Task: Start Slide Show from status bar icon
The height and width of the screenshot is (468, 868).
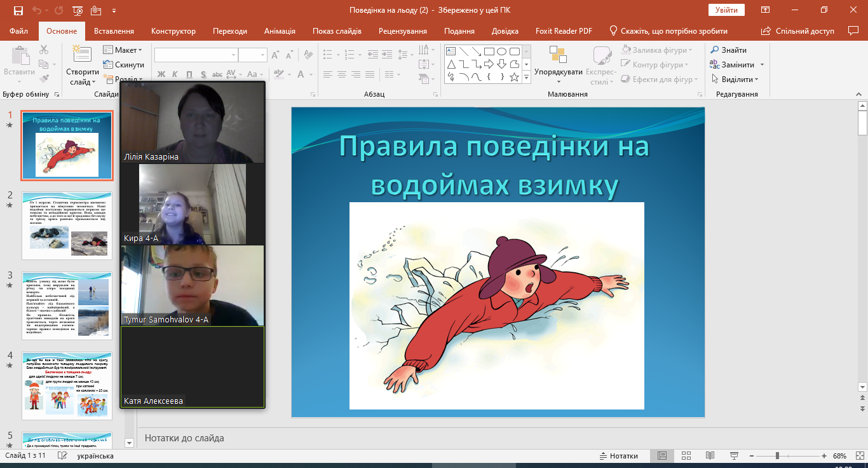Action: (734, 456)
